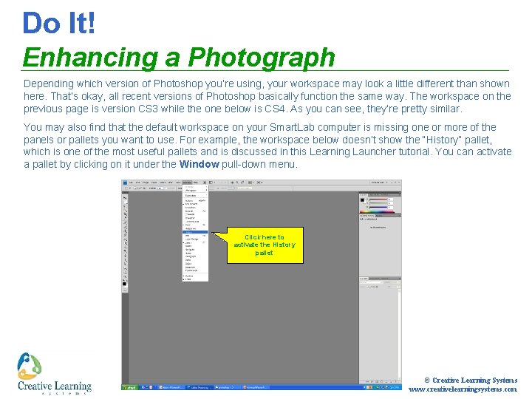Screen dimensions: 532x399
Task: Toggle Layers checked item in Window menu
Action: tap(195, 243)
